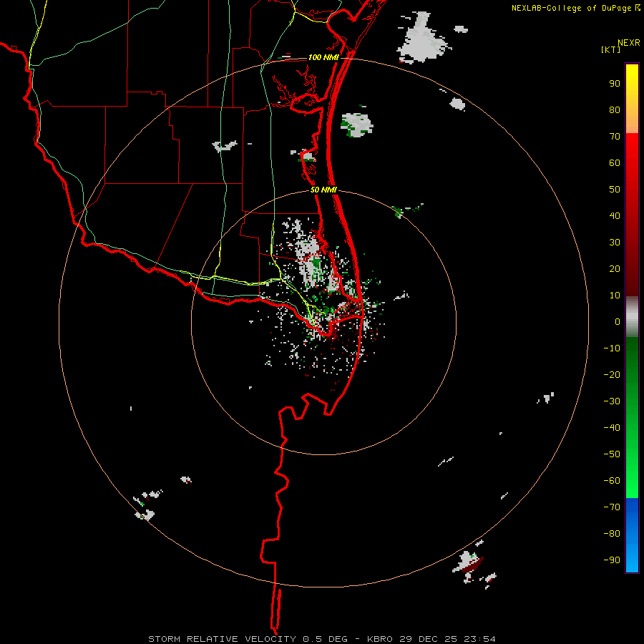The image size is (644, 644).
Task: Click the 100 NMI range ring label
Action: [x=323, y=57]
